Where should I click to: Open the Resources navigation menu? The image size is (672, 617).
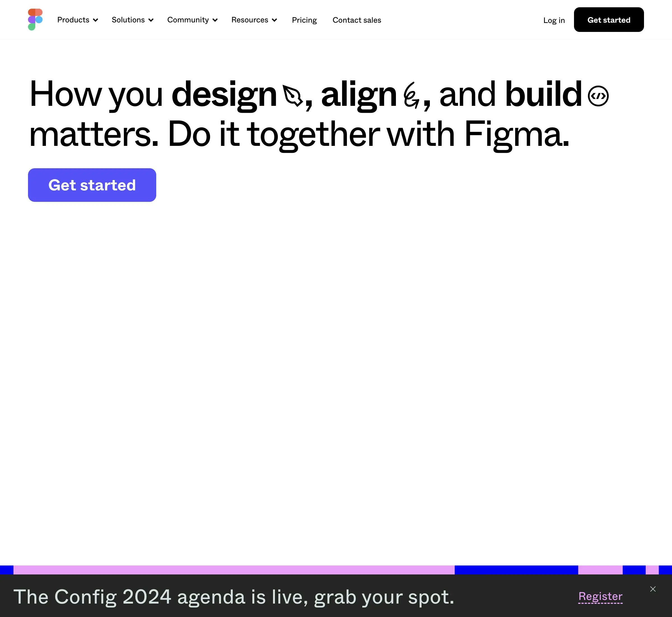click(255, 19)
